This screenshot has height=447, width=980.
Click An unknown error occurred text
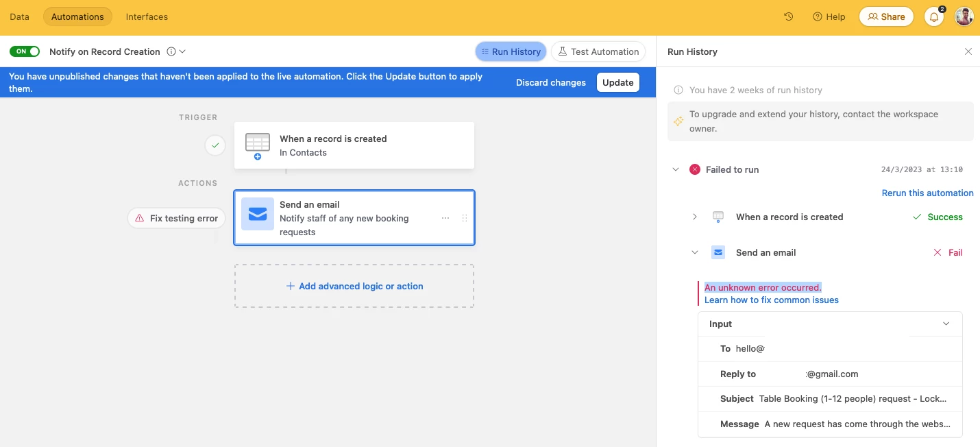click(763, 287)
